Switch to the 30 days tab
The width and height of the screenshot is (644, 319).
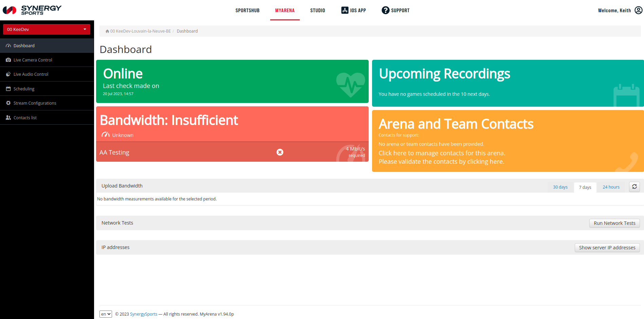(560, 187)
